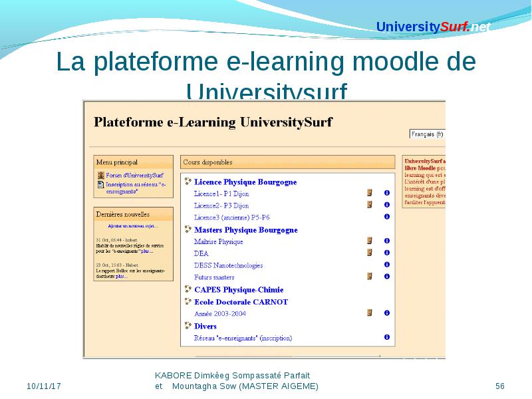Open the Maîtrise Physique course
Screen dimensions: 532x399
pyautogui.click(x=219, y=241)
